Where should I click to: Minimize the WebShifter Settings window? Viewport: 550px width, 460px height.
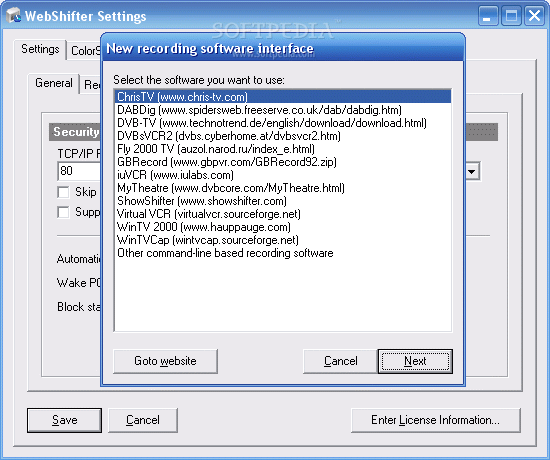(x=488, y=16)
